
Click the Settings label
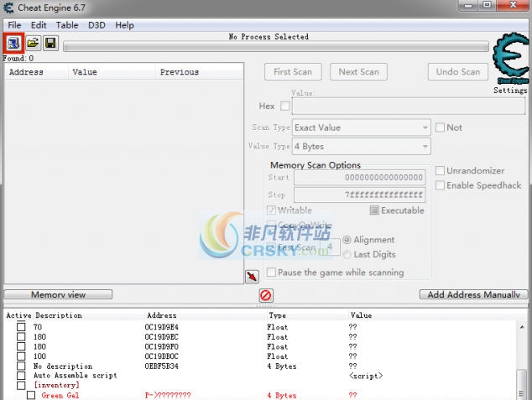click(510, 91)
